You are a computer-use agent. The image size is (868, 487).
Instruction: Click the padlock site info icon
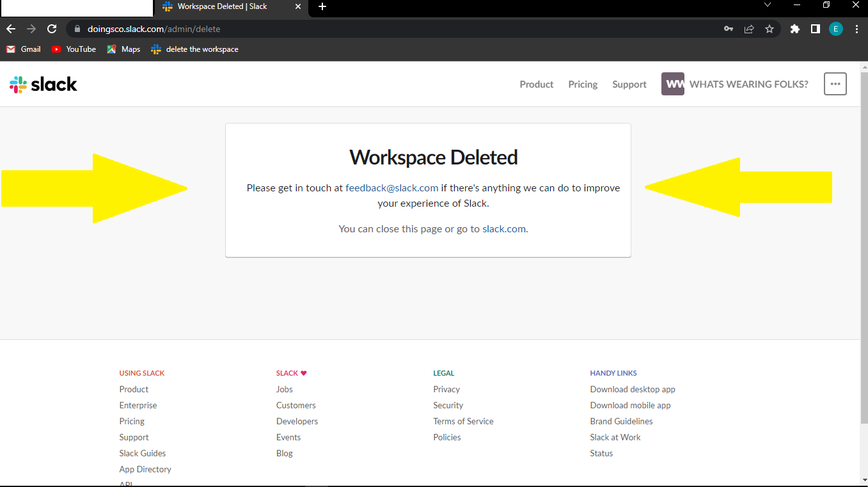77,29
